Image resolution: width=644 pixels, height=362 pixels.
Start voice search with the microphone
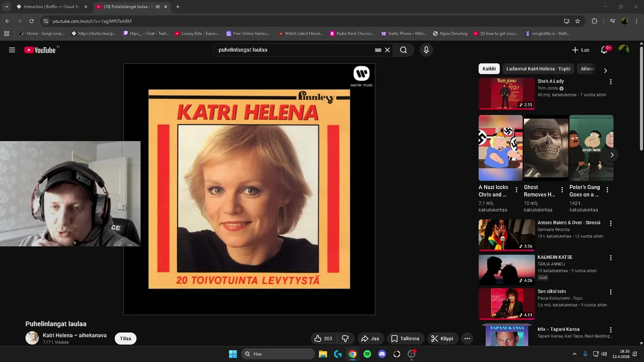426,50
